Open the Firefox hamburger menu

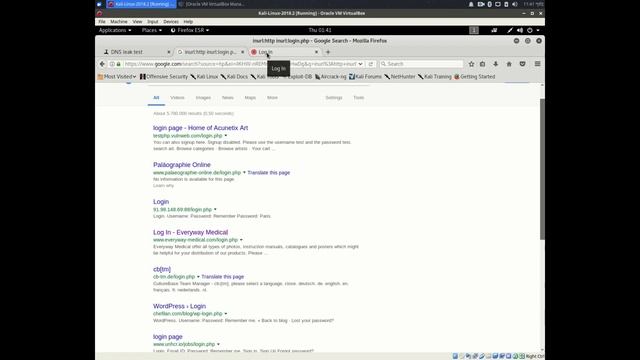pos(538,64)
